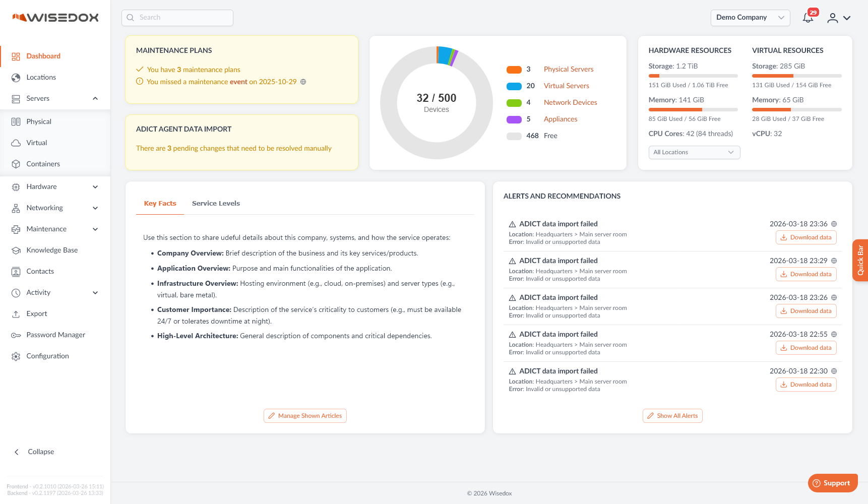
Task: Expand the Networking sidebar section
Action: pos(95,208)
